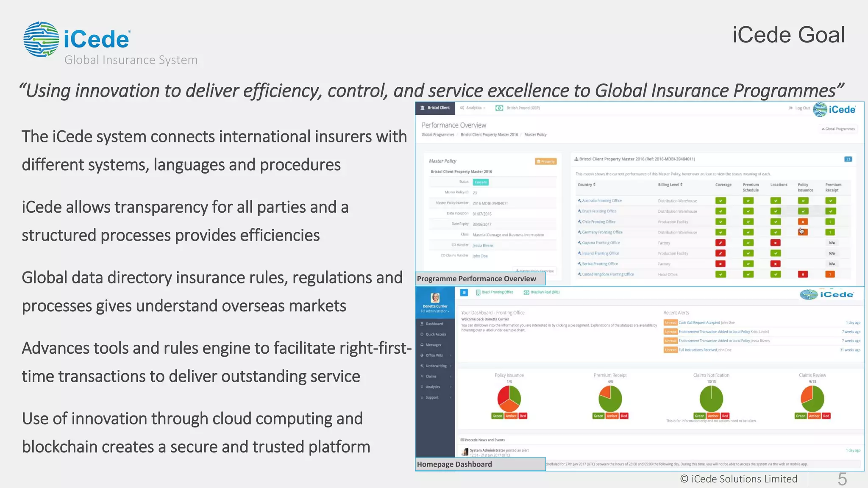This screenshot has width=868, height=488.
Task: Click red cross under Serbia coverage
Action: (721, 264)
